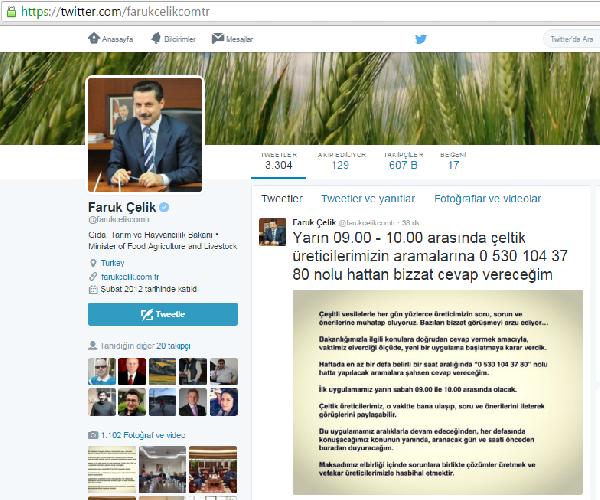Open Takipçiler 607 B stat
600x500 pixels.
tap(403, 161)
